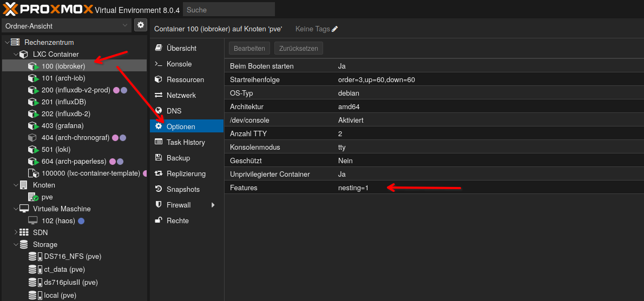Select the Unprivilegierter Container row
Image resolution: width=644 pixels, height=301 pixels.
click(x=434, y=174)
